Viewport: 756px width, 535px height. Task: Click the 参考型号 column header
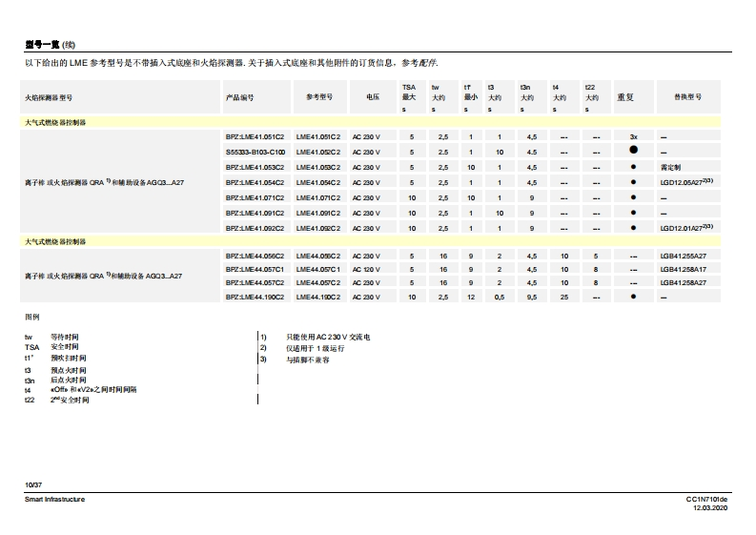[319, 97]
